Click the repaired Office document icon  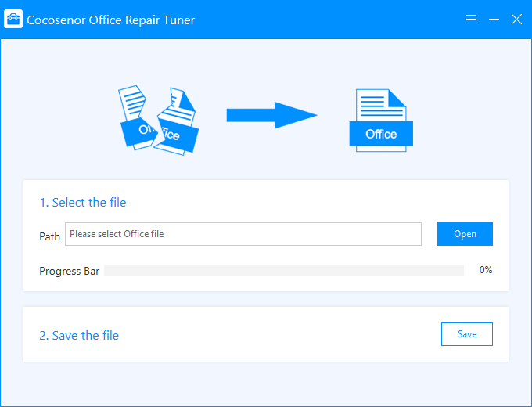click(x=381, y=121)
